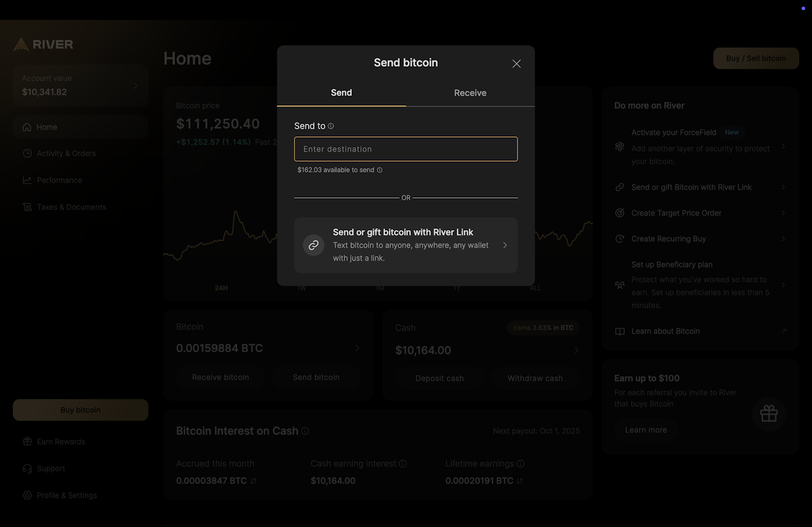The width and height of the screenshot is (812, 527).
Task: Open Activate your ForceField item
Action: click(700, 146)
